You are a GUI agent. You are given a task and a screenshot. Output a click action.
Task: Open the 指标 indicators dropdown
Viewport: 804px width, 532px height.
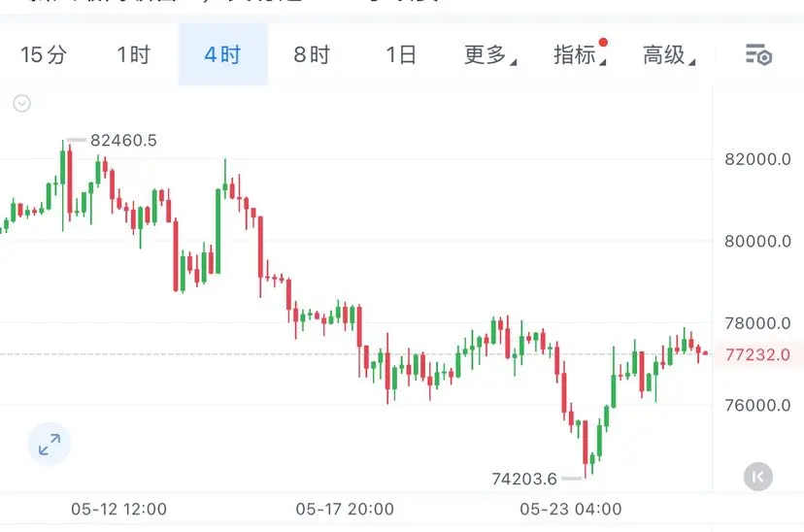tap(580, 54)
